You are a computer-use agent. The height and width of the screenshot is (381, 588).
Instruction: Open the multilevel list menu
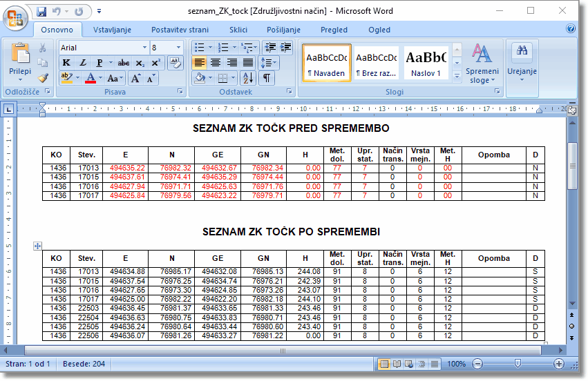coord(249,48)
